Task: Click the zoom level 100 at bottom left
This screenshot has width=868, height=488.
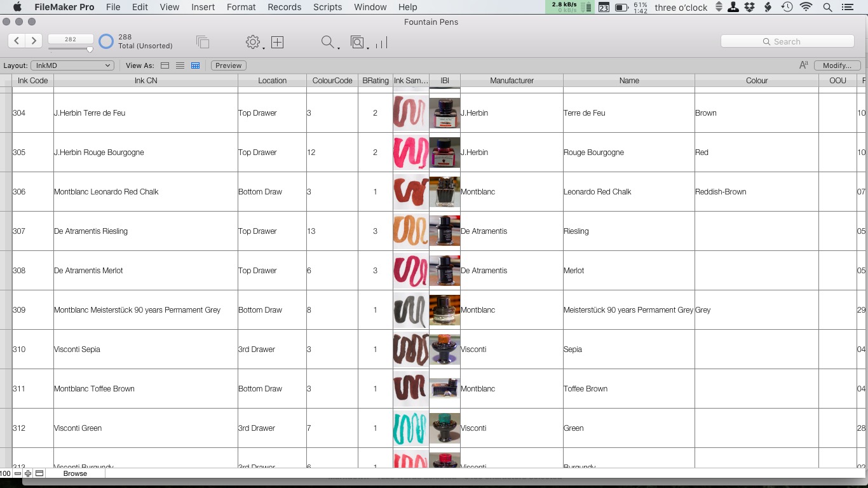Action: point(6,473)
